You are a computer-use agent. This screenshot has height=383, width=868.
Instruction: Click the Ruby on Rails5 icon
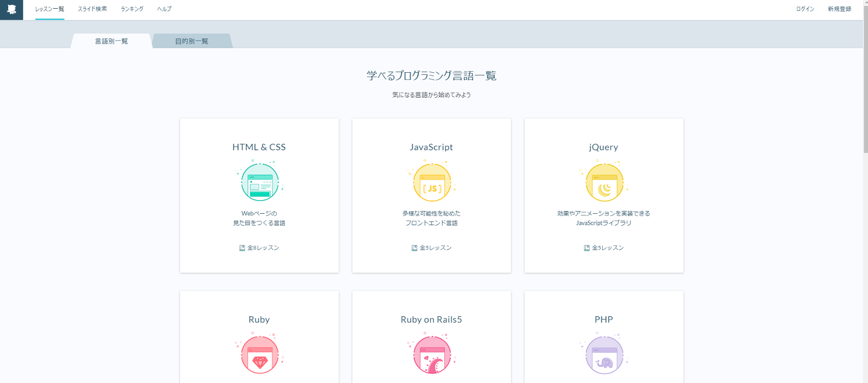432,354
